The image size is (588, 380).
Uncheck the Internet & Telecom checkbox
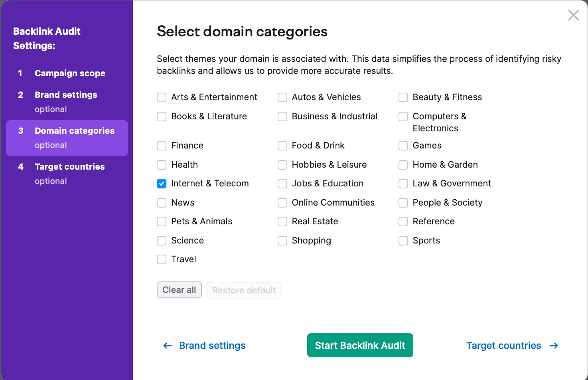click(162, 184)
